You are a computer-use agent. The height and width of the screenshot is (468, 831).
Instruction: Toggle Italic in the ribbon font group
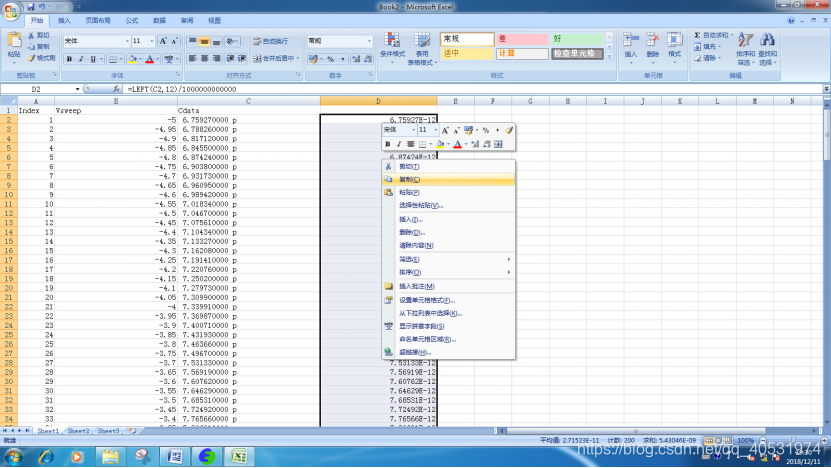[x=81, y=59]
